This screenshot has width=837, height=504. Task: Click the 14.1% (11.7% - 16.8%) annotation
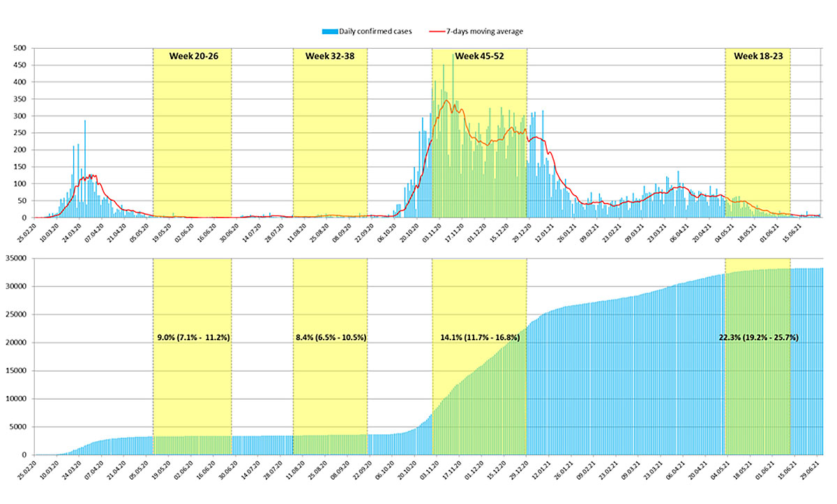point(480,337)
